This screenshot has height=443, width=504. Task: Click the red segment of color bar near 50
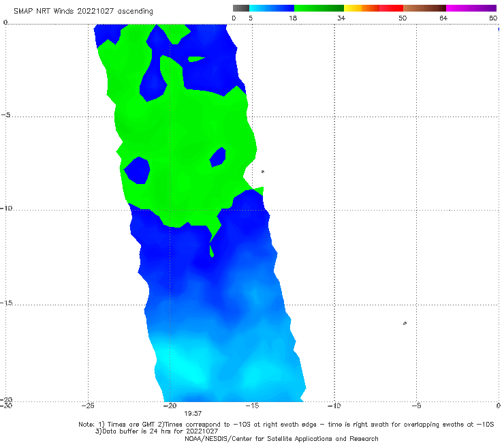click(391, 8)
